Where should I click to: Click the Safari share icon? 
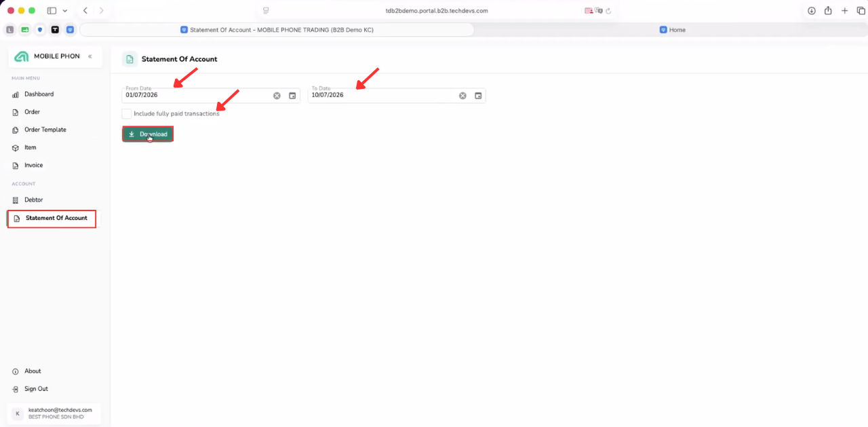[828, 11]
